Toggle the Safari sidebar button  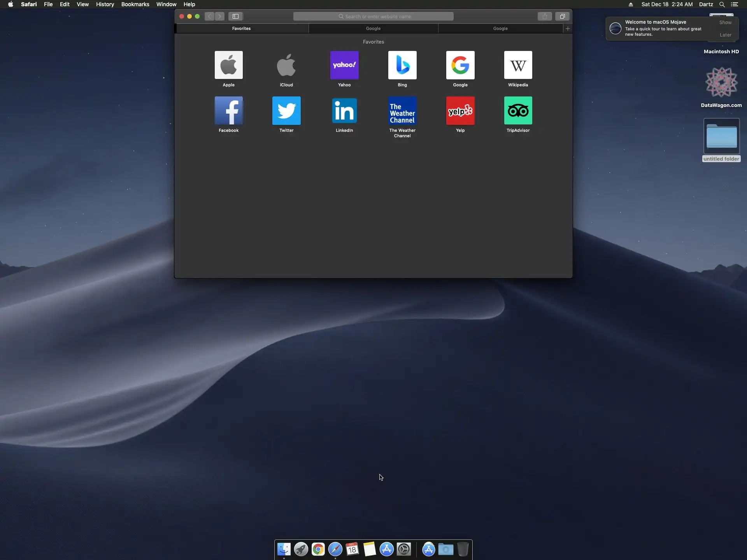tap(235, 16)
